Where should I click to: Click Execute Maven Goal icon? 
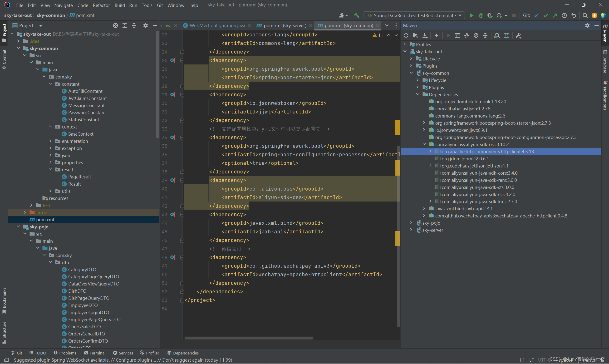[457, 35]
